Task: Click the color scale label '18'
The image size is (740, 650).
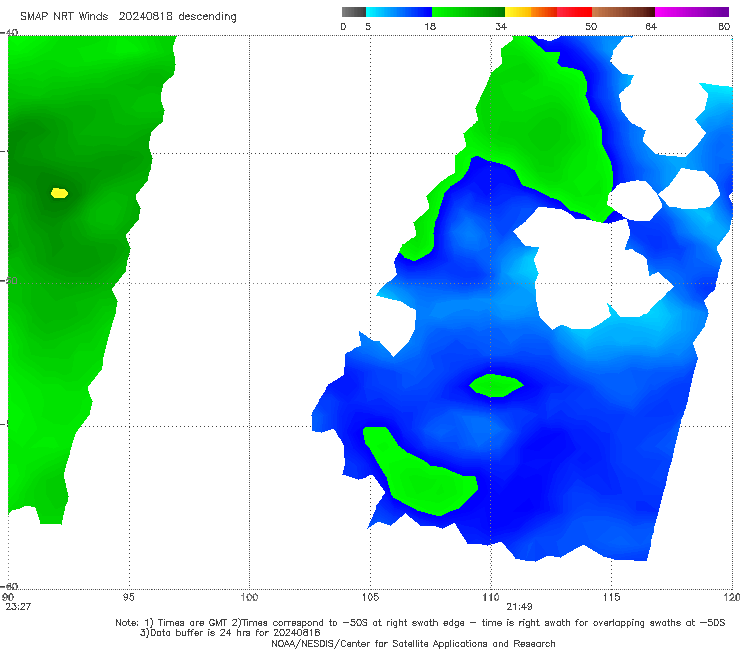Action: tap(430, 26)
